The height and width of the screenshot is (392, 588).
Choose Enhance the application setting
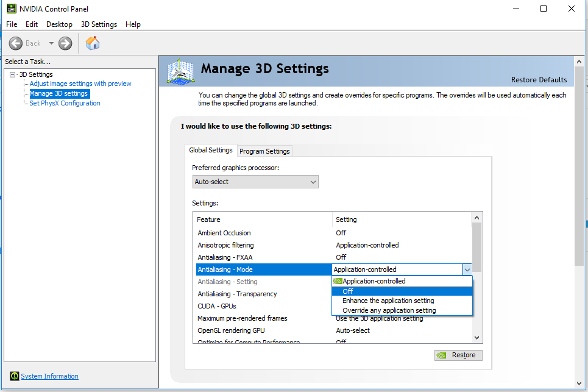388,301
